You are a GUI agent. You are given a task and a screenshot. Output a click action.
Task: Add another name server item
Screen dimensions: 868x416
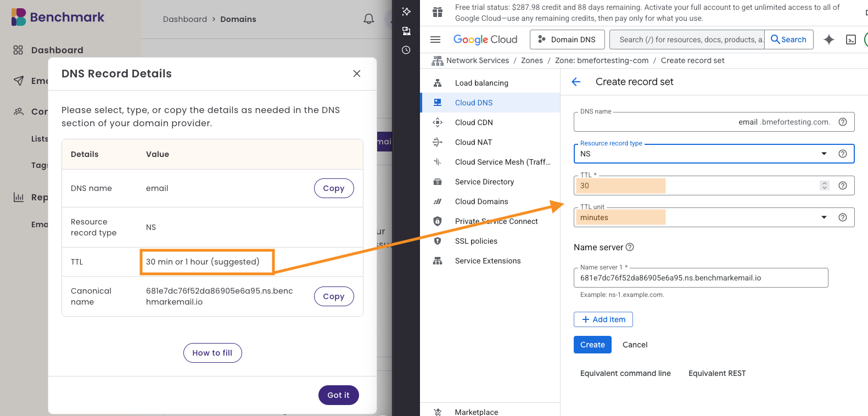(x=603, y=319)
